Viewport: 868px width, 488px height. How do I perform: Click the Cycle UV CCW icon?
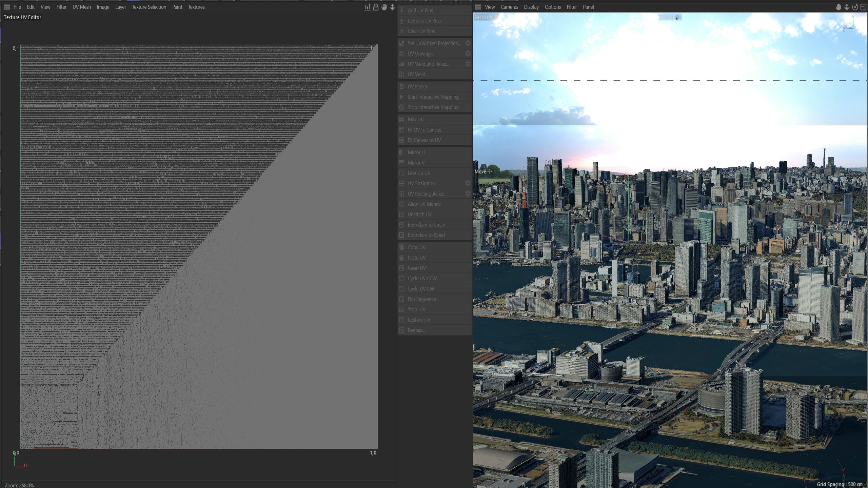402,278
